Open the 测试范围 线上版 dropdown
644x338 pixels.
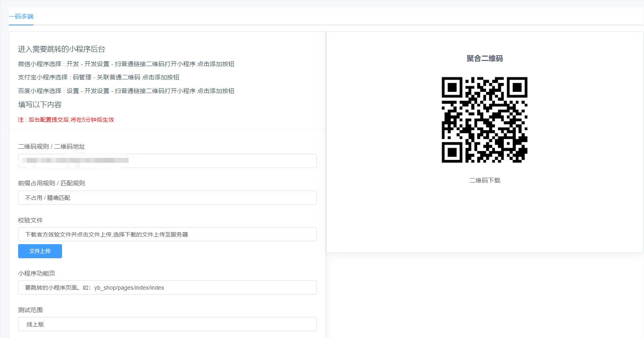(167, 324)
